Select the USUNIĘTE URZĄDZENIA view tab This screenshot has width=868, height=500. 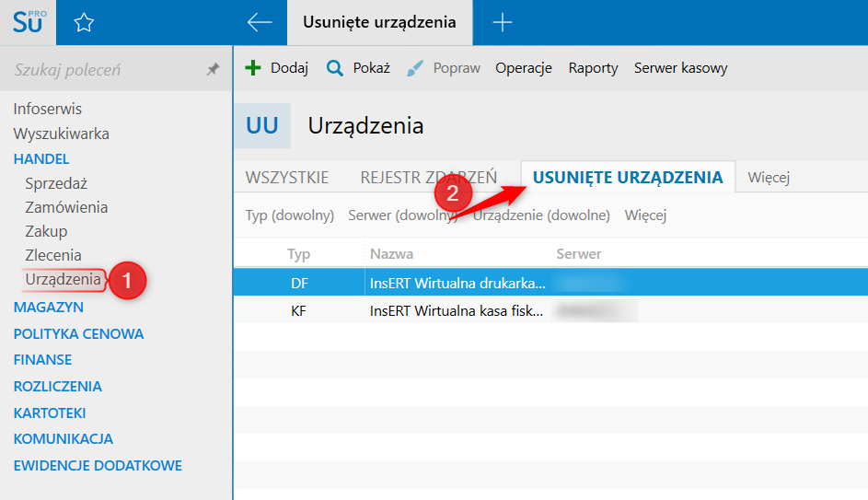[628, 177]
